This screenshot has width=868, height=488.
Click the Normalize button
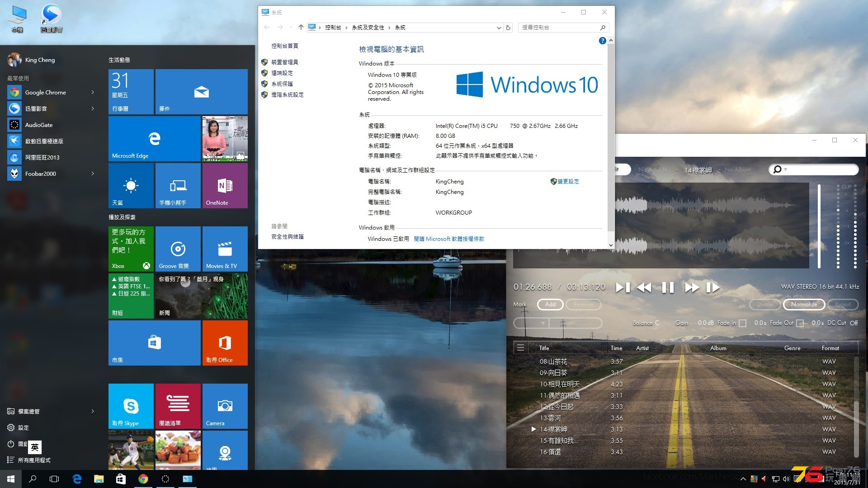click(x=804, y=305)
